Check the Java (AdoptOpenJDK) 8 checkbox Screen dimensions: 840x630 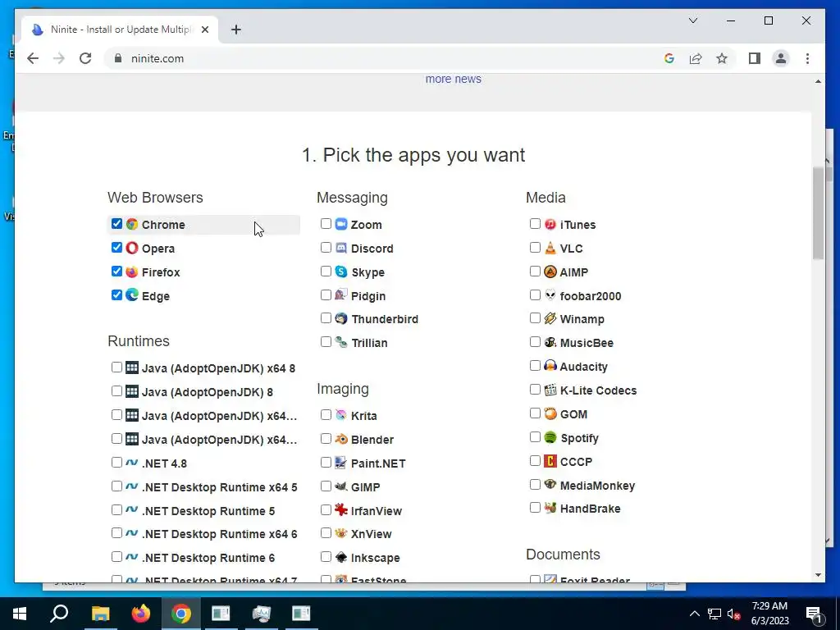pos(116,390)
